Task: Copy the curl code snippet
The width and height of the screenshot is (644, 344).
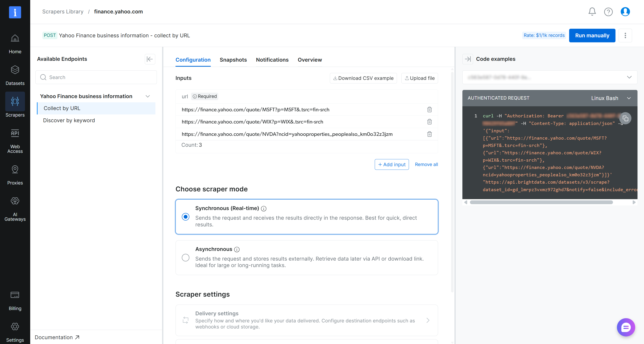Action: tap(625, 118)
